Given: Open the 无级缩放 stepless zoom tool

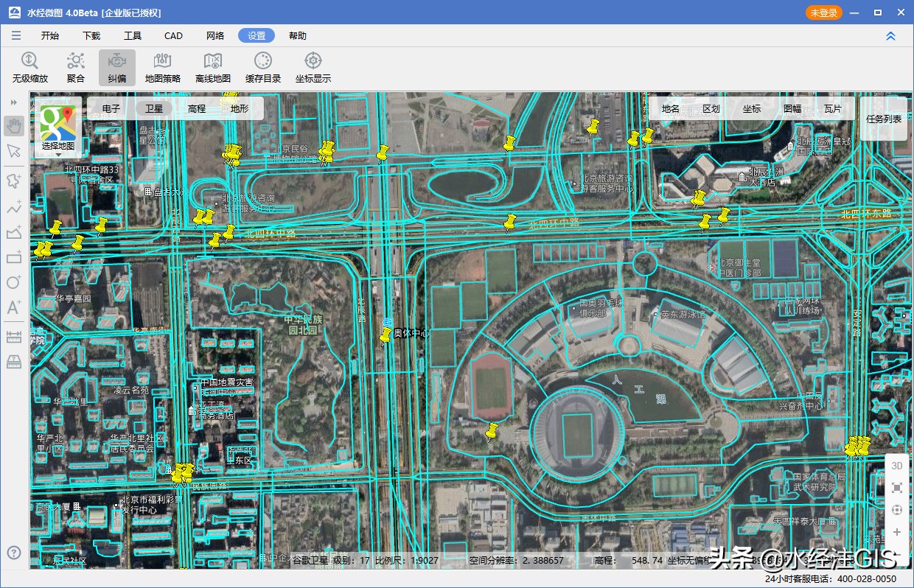Looking at the screenshot, I should 29,68.
